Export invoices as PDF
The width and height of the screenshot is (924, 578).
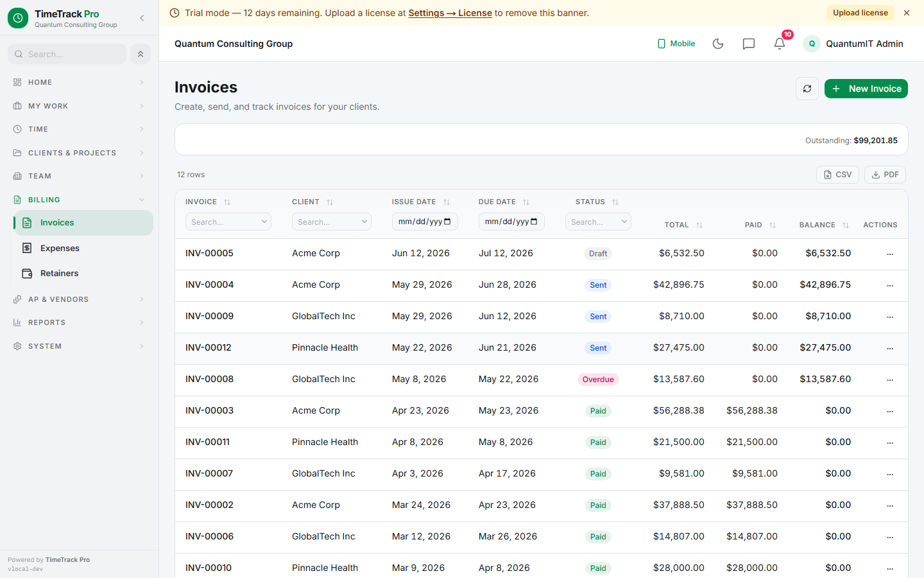885,175
